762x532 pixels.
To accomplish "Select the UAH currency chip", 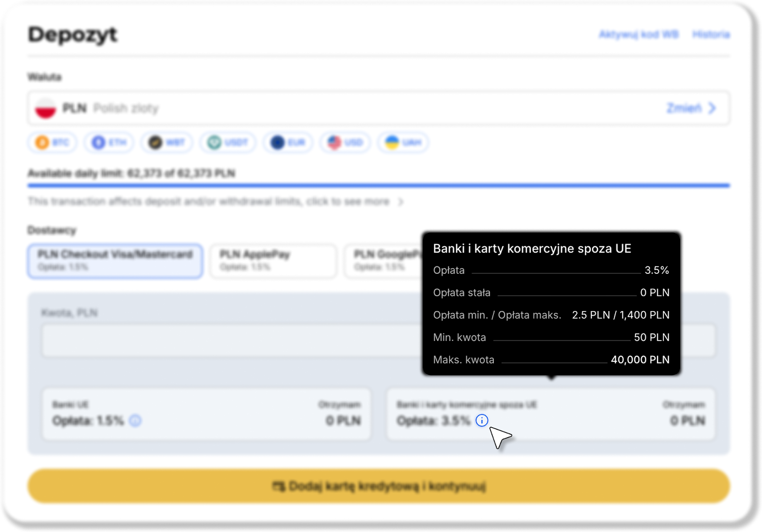I will 403,142.
